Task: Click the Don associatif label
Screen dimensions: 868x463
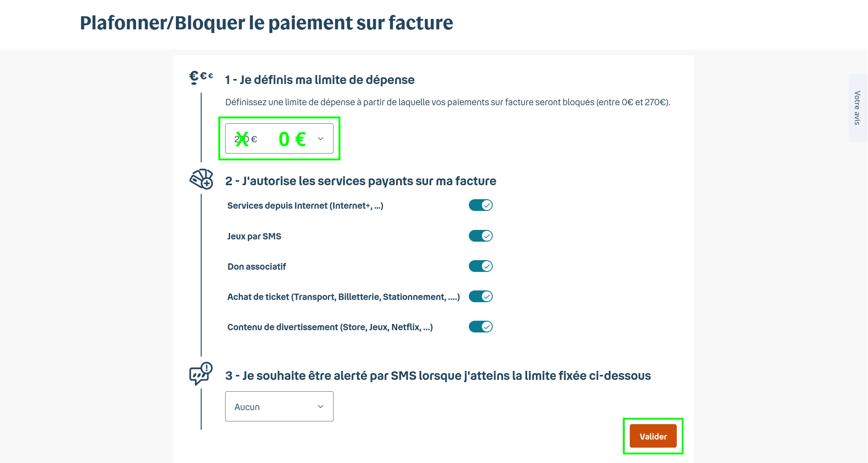Action: click(257, 267)
